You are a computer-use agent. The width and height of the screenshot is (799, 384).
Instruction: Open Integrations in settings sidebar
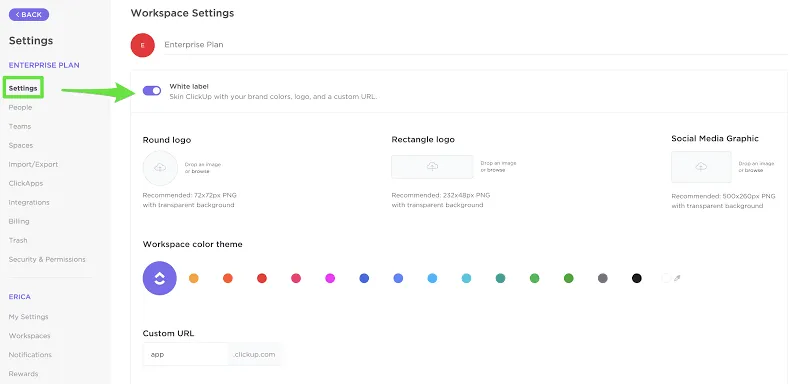(29, 202)
